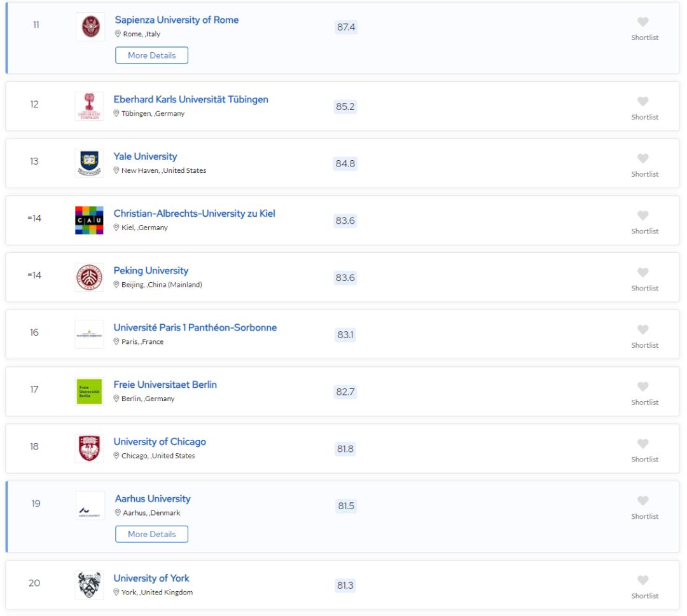Viewport: 687px width, 616px height.
Task: Click the Aarhus University name link
Action: pos(151,498)
